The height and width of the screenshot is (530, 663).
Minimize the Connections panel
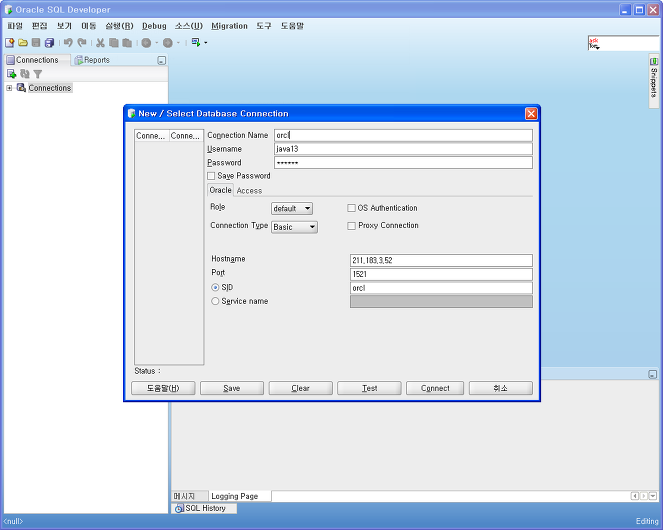pyautogui.click(x=162, y=60)
